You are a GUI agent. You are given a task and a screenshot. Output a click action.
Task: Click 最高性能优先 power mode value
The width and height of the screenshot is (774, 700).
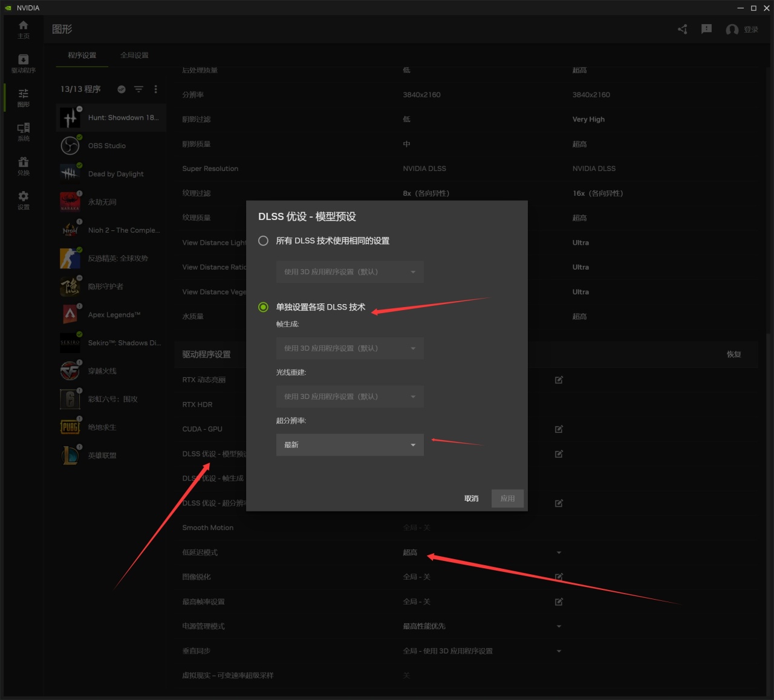pyautogui.click(x=424, y=626)
